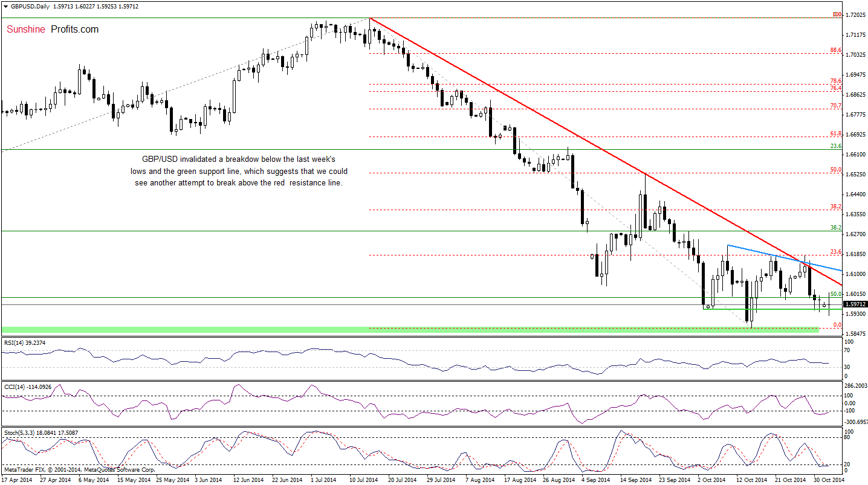Viewport: 868px width, 485px height.
Task: Click the red 61.8 Fibonacci level label
Action: coord(835,133)
